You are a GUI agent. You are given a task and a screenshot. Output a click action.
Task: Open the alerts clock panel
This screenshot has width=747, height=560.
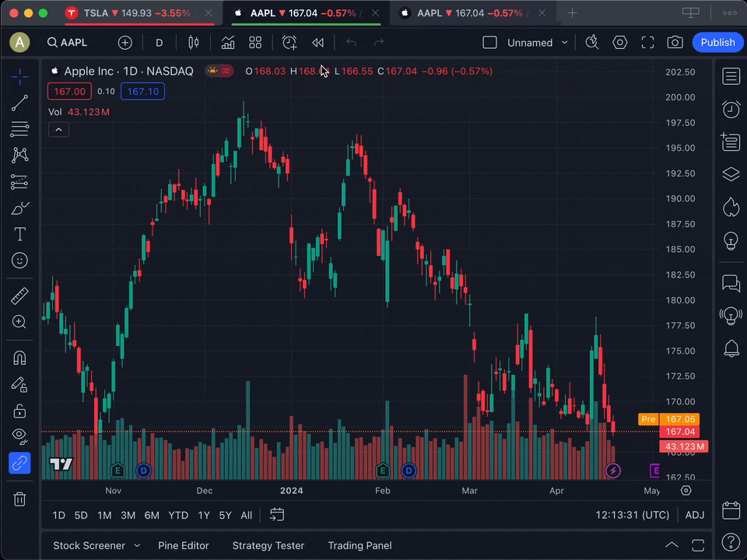(731, 110)
